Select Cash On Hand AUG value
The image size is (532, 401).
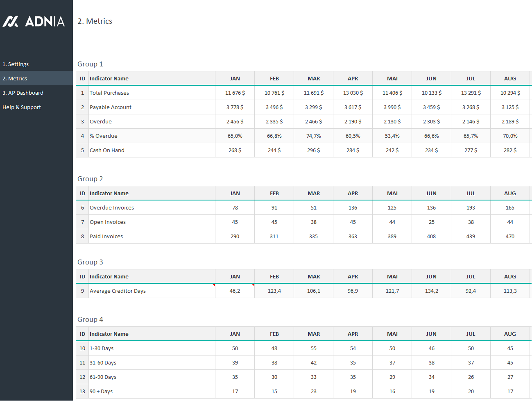click(510, 150)
